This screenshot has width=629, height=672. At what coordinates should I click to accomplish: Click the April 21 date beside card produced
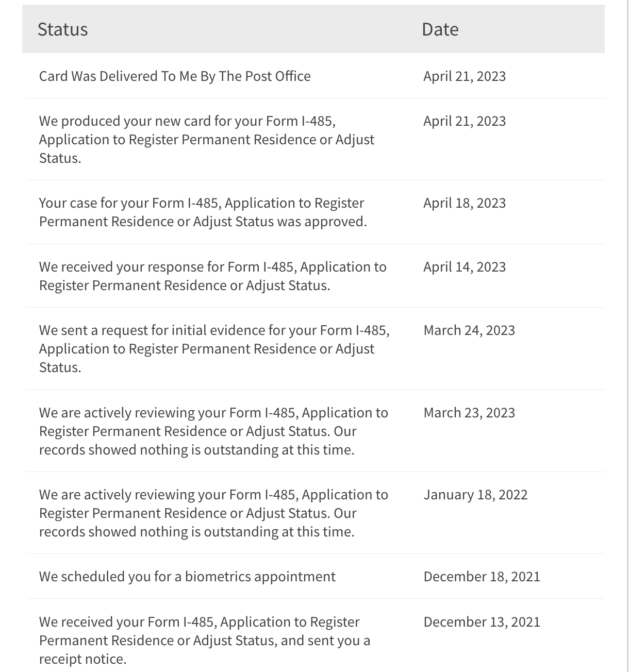[x=465, y=121]
